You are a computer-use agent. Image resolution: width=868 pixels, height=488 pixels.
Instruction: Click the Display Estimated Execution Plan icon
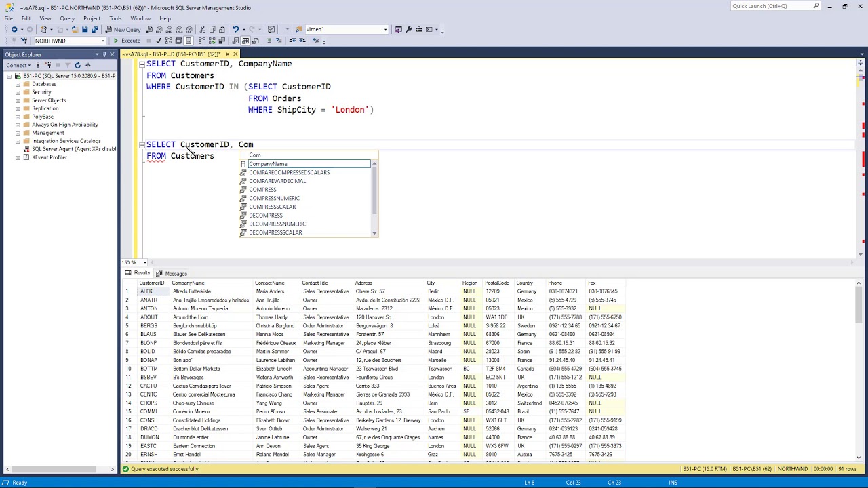coord(169,41)
